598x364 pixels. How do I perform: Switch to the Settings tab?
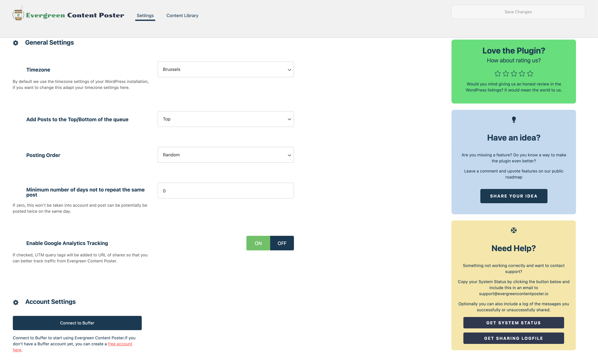[x=145, y=15]
